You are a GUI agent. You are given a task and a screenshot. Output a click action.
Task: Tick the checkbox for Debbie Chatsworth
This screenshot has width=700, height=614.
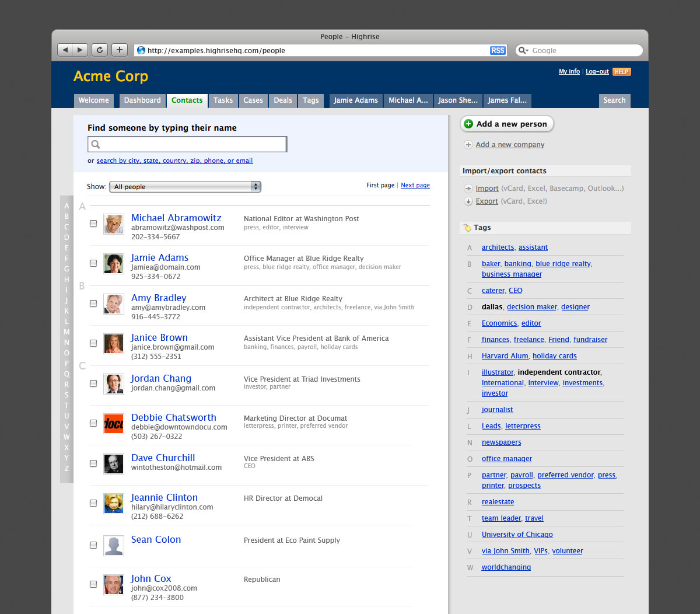(x=93, y=423)
